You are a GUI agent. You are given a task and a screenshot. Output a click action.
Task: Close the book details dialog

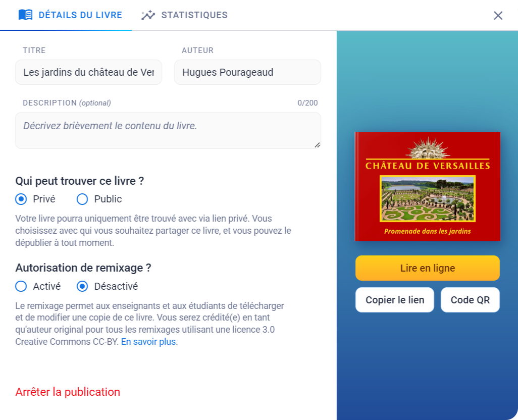498,16
